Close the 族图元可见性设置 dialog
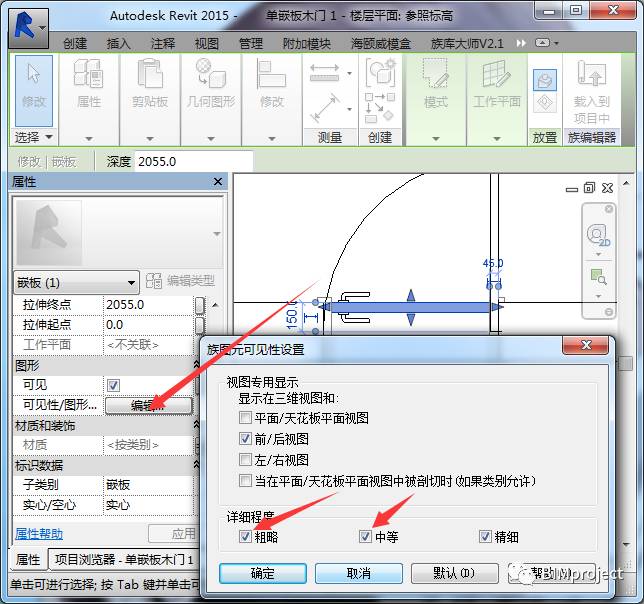644x604 pixels. (586, 345)
